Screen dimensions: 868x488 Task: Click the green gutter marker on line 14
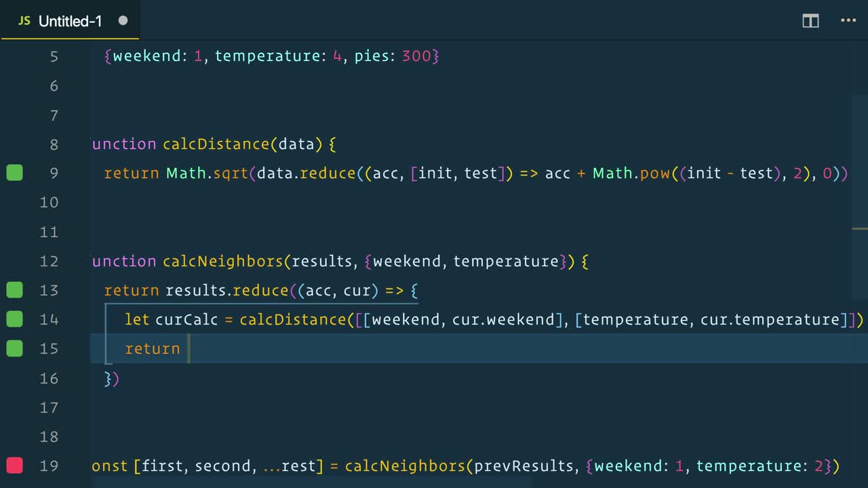pos(14,319)
